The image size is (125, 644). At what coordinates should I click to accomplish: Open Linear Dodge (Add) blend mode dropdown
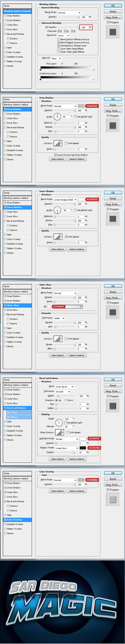pos(65,200)
